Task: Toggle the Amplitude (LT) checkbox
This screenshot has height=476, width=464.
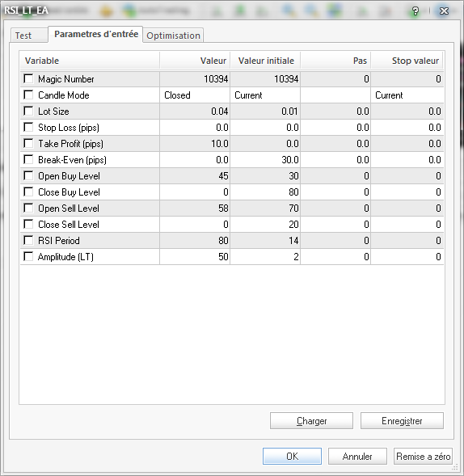Action: 28,256
